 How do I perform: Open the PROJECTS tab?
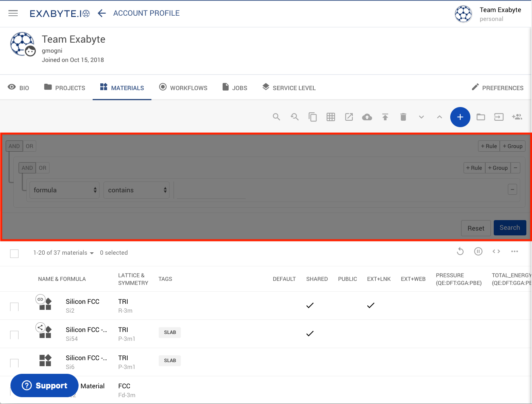pos(64,87)
